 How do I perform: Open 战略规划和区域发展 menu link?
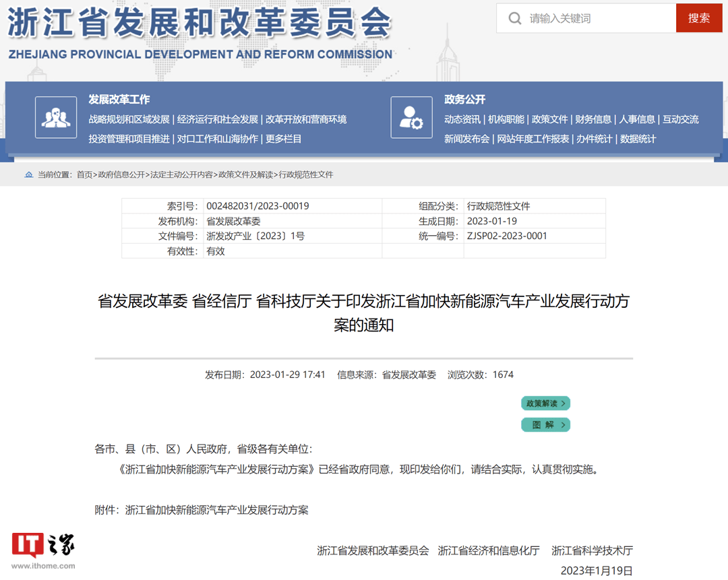pyautogui.click(x=129, y=119)
